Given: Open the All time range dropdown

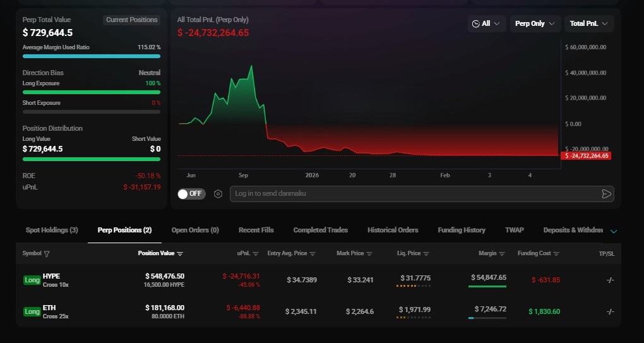Looking at the screenshot, I should 487,23.
